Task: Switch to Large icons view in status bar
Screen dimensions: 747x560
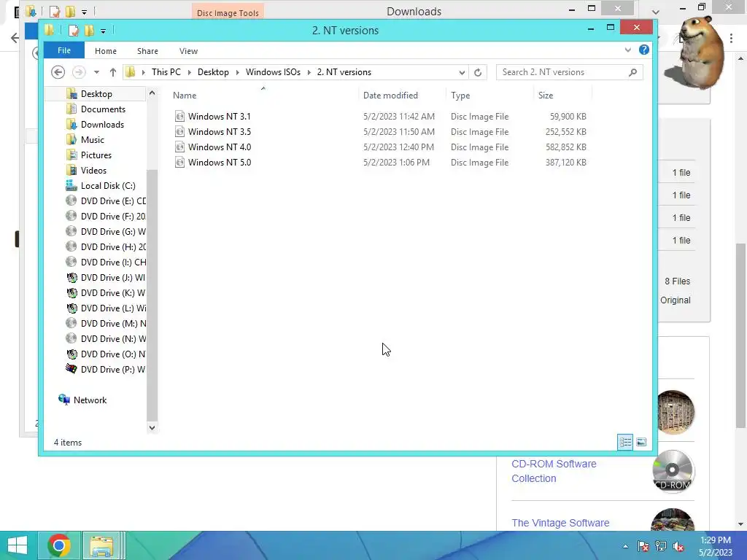Action: (641, 442)
